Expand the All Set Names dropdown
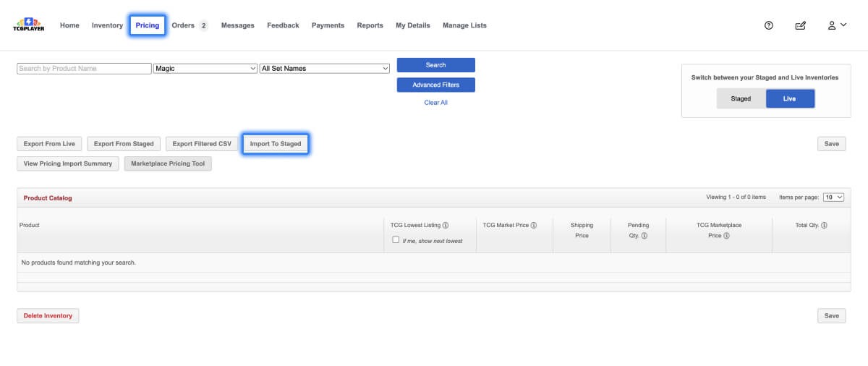The width and height of the screenshot is (868, 366). (x=325, y=69)
